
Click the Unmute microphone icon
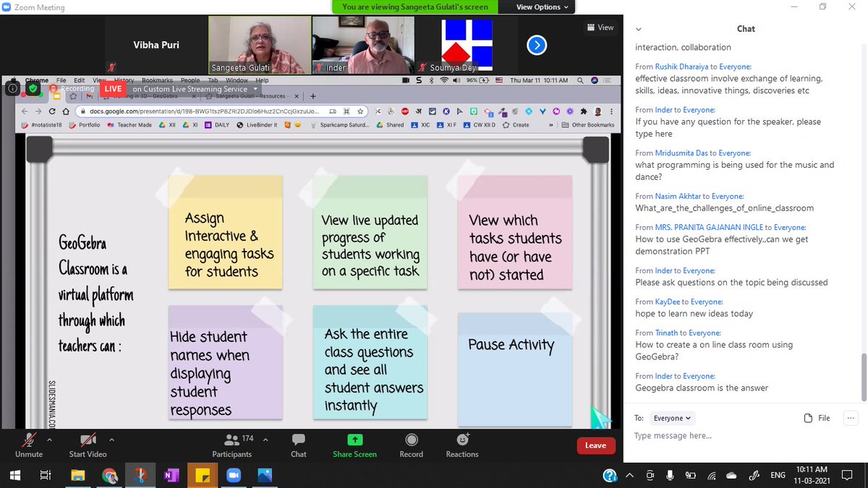(x=29, y=440)
